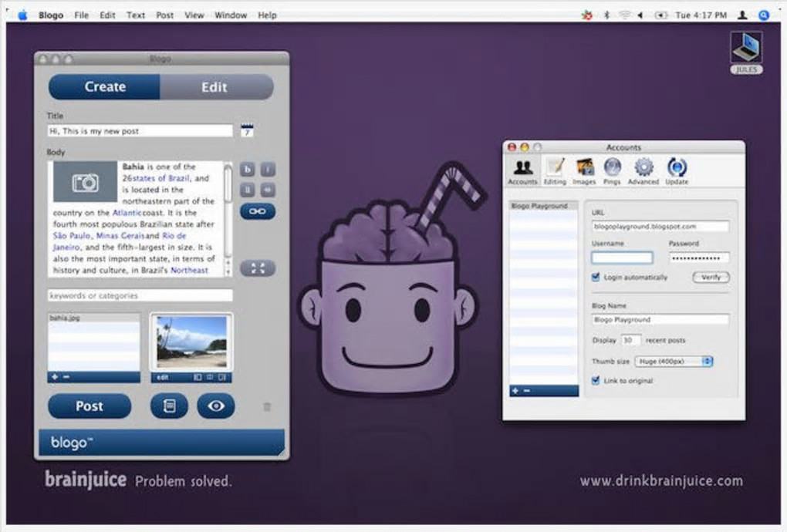Viewport: 787px width, 532px height.
Task: Add a file with the plus under bahia.jpg list
Action: 55,376
